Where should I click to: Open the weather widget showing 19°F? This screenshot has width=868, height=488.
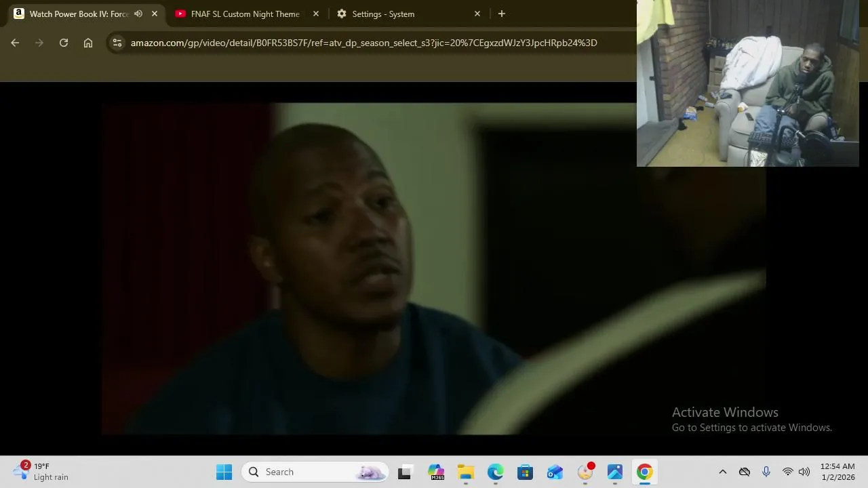pos(42,472)
